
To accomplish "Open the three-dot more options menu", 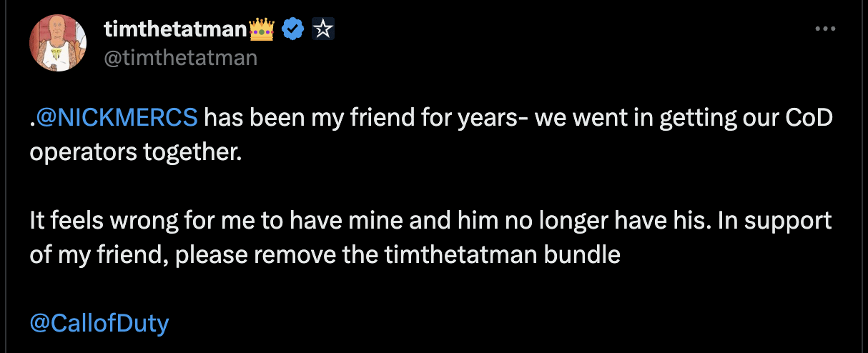I will pyautogui.click(x=825, y=29).
